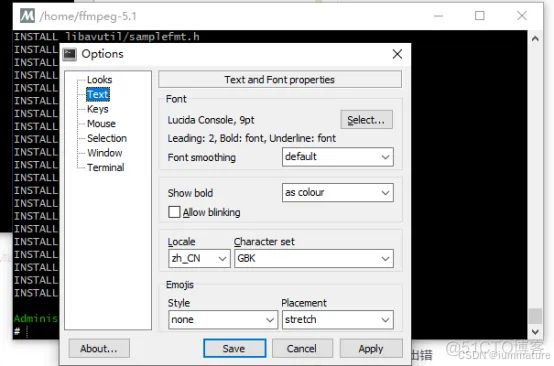Click the terminal scrollbar up arrow
This screenshot has width=554, height=366.
(x=535, y=38)
